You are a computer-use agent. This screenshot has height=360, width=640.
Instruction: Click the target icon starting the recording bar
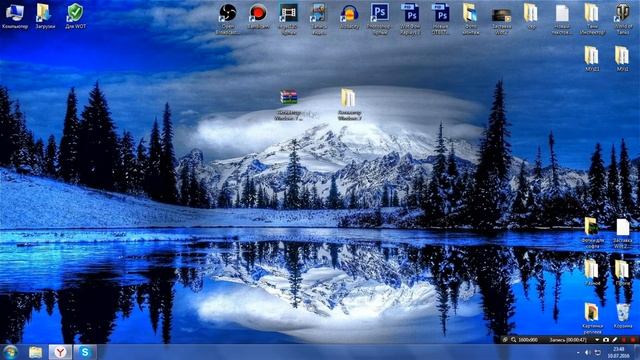tap(505, 340)
